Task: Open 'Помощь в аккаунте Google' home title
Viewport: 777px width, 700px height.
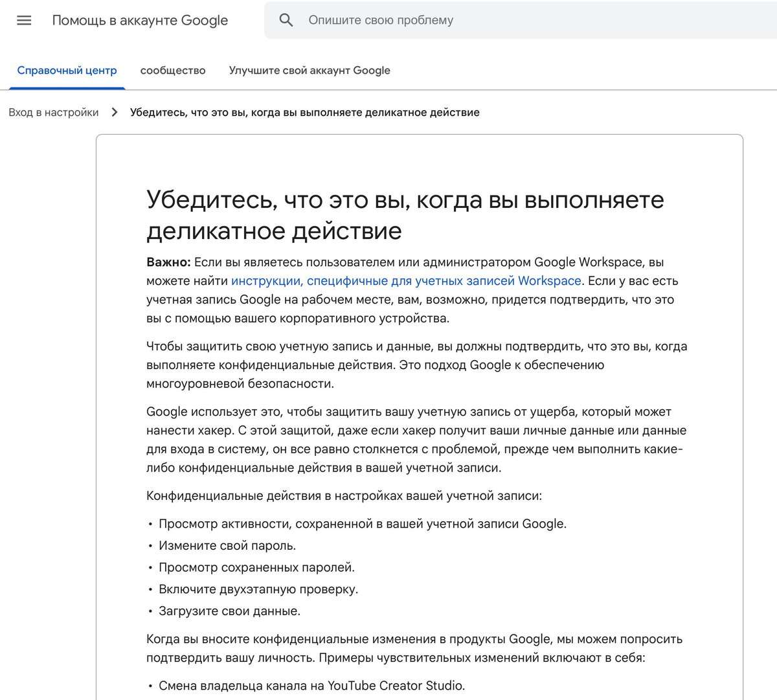Action: [140, 20]
